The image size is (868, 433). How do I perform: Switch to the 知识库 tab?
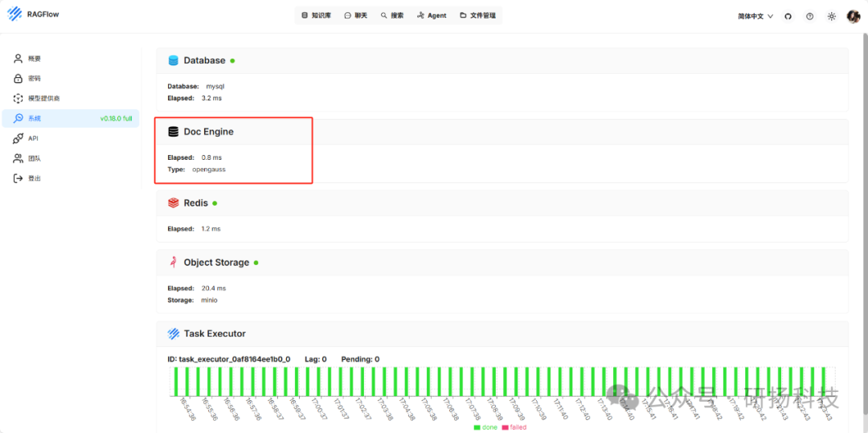[316, 15]
